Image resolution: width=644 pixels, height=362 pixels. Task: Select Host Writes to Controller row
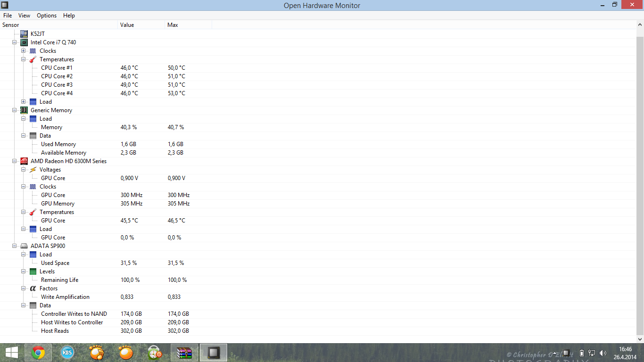tap(318, 322)
